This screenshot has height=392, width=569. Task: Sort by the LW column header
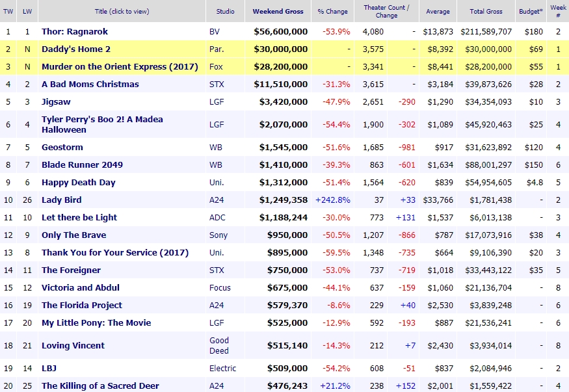tap(27, 11)
